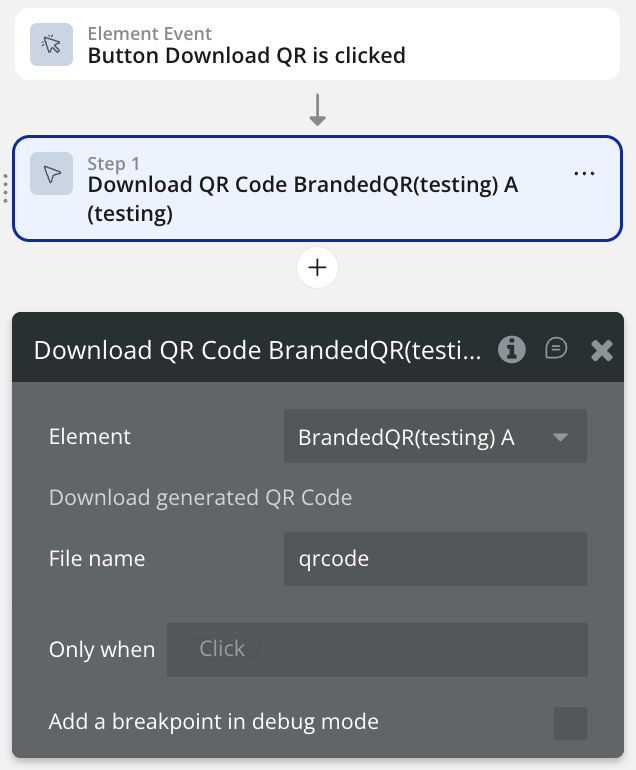Screen dimensions: 636x770
Task: Close the Download QR Code property panel
Action: point(601,349)
